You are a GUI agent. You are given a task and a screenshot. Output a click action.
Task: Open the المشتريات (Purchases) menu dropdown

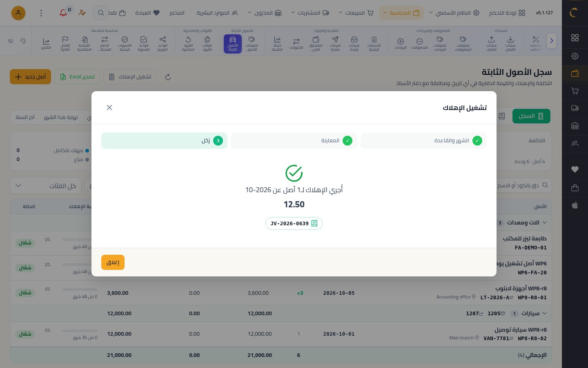310,13
